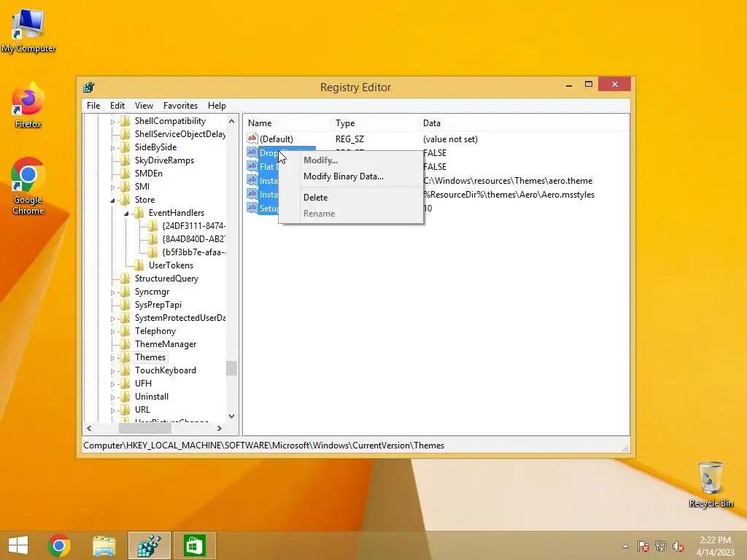Click the UserTokens folder icon
The image size is (747, 560).
pyautogui.click(x=139, y=265)
